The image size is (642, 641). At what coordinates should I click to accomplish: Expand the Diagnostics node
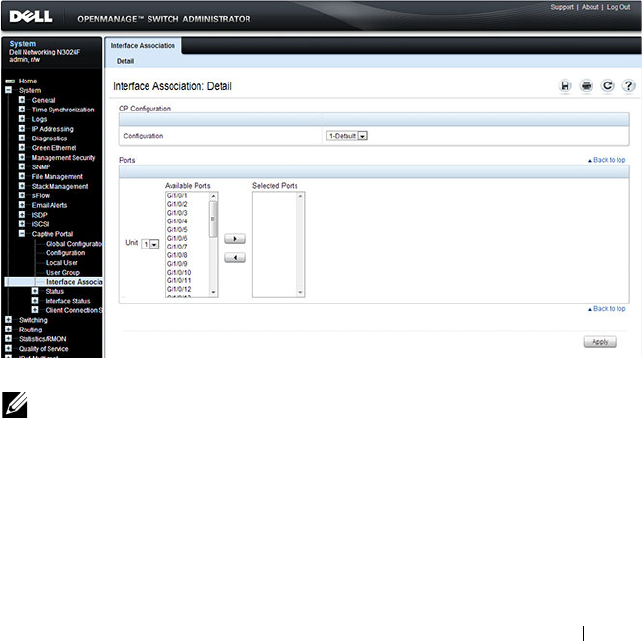[x=22, y=138]
